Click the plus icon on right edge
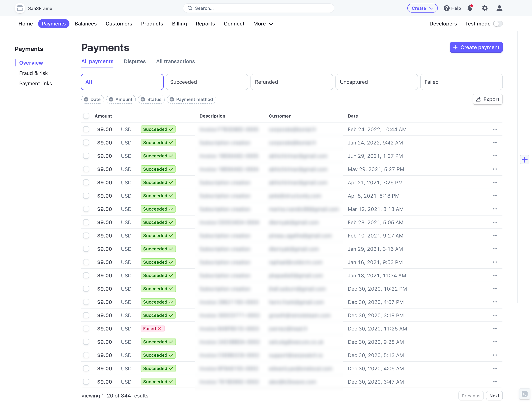 (524, 160)
